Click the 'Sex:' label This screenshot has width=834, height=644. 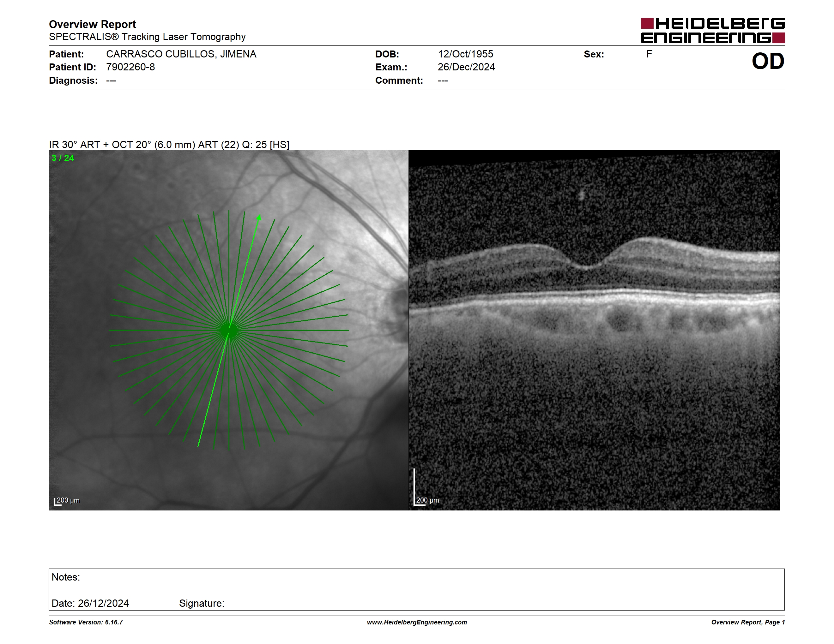594,54
